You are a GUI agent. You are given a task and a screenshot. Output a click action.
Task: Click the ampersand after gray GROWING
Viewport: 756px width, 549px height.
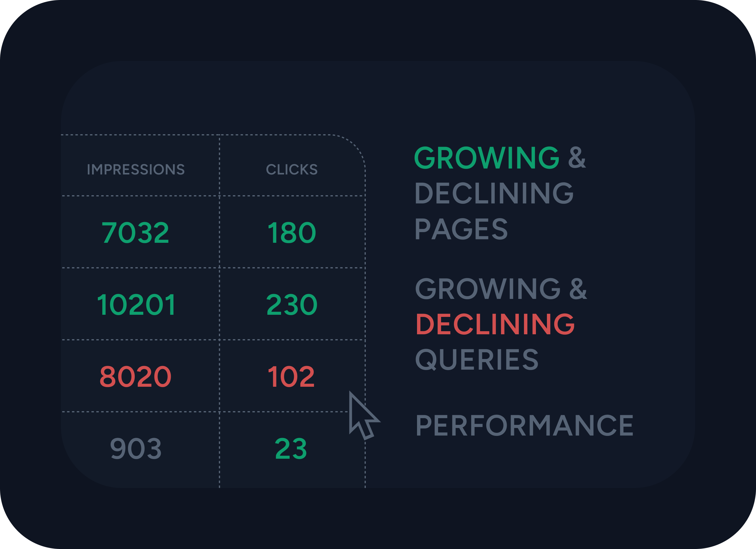pyautogui.click(x=578, y=289)
